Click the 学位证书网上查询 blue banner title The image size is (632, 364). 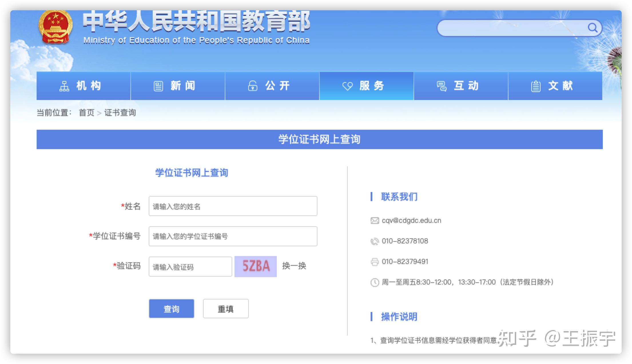click(319, 139)
